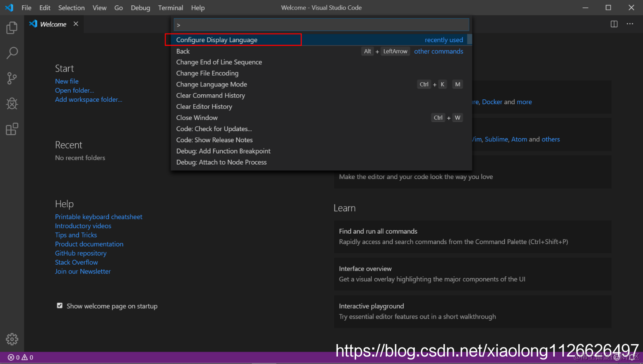Click the others keymaps link
This screenshot has width=643, height=364.
[551, 139]
